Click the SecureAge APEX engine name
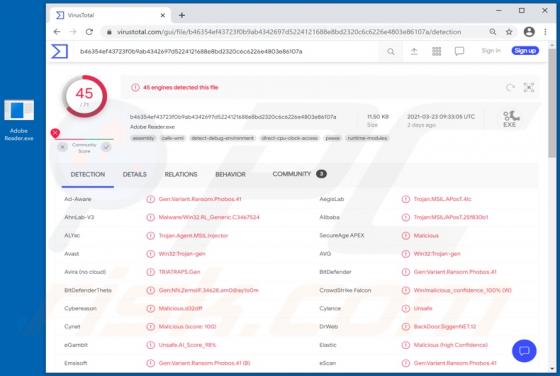The image size is (560, 376). click(341, 235)
